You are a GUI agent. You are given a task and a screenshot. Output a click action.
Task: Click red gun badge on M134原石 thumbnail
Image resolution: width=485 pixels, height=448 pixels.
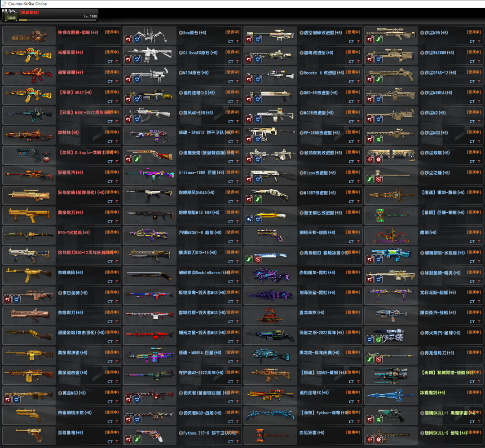[x=128, y=79]
